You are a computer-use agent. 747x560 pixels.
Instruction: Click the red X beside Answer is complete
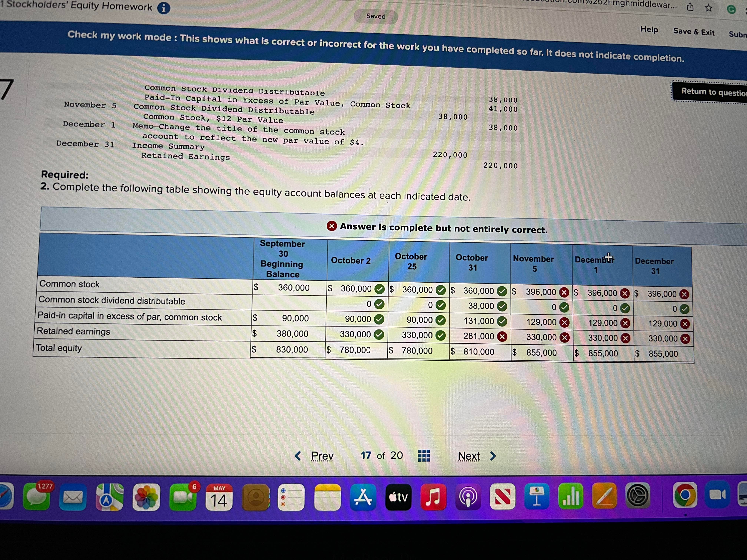(x=332, y=226)
